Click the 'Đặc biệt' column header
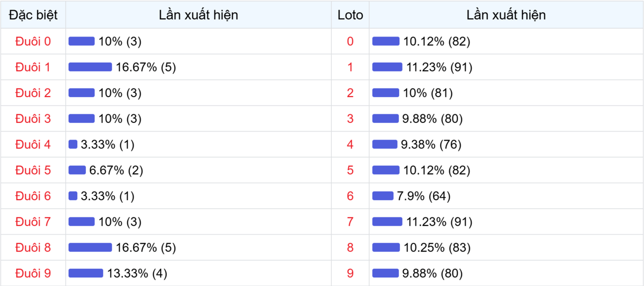The height and width of the screenshot is (286, 644). coord(33,15)
